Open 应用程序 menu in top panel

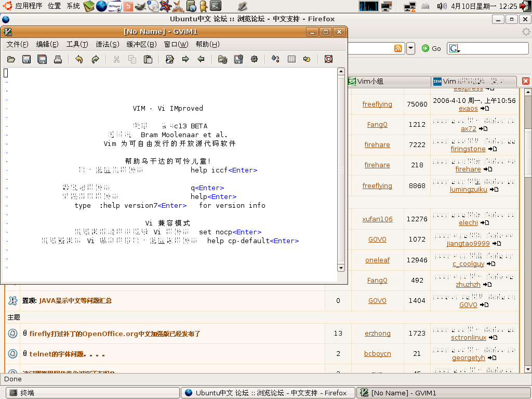29,6
